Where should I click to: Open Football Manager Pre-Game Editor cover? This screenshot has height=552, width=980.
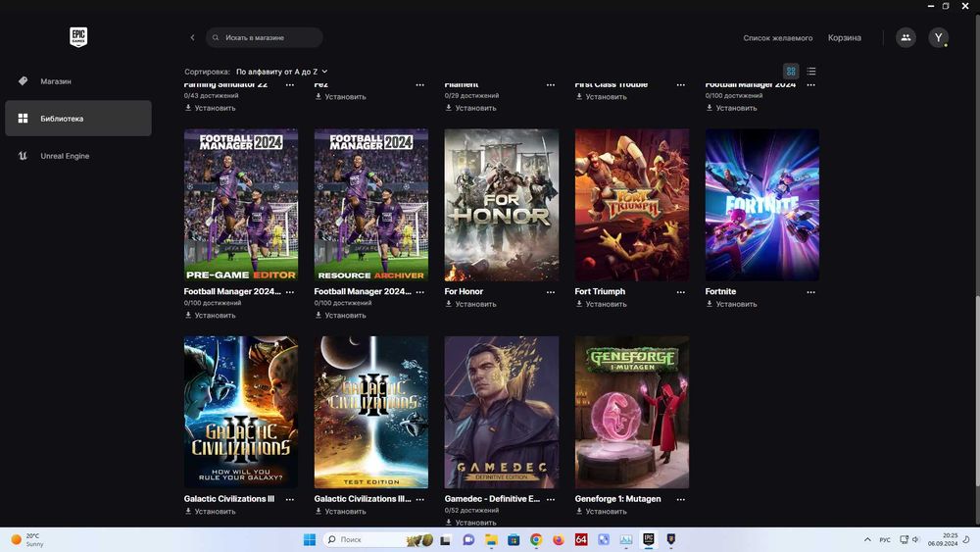[x=241, y=205]
